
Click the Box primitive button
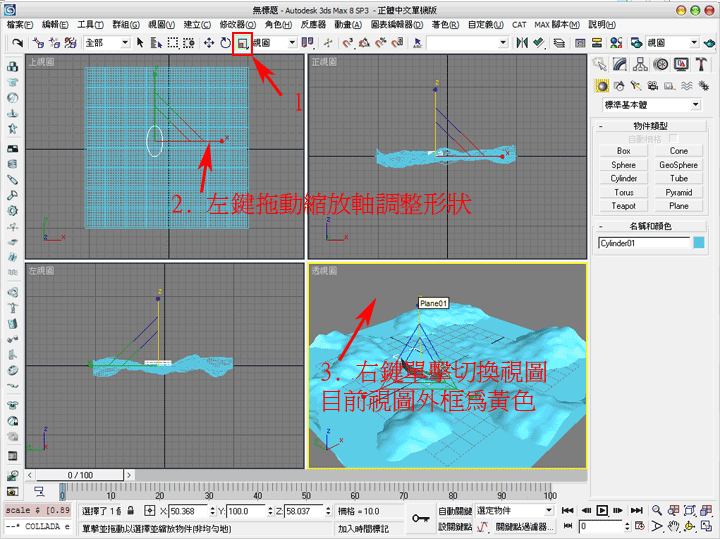pos(624,151)
